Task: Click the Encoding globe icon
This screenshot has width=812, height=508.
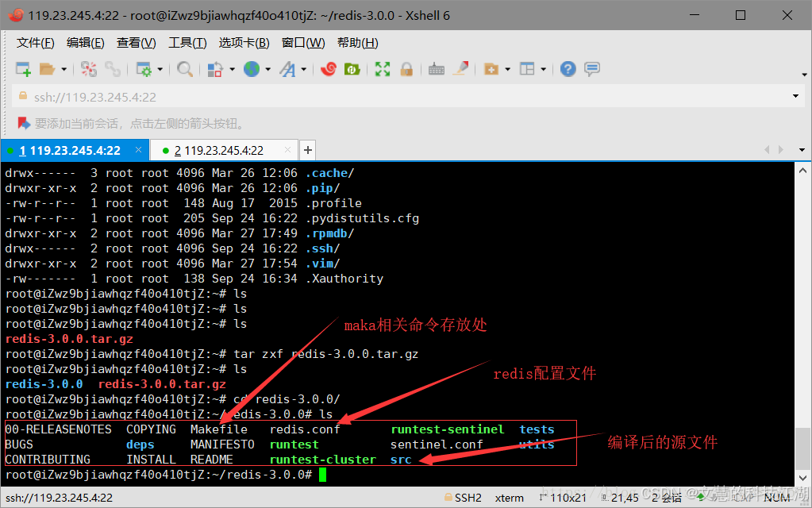Action: pos(252,69)
